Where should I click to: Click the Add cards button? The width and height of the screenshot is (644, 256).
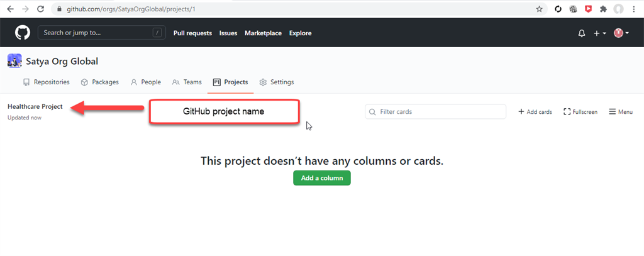(535, 112)
